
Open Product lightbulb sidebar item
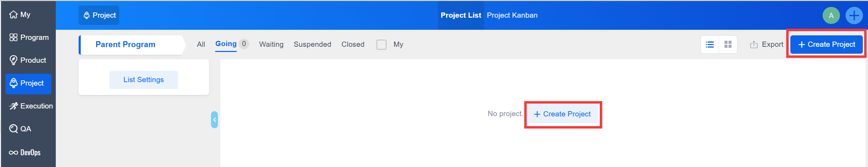(x=14, y=60)
